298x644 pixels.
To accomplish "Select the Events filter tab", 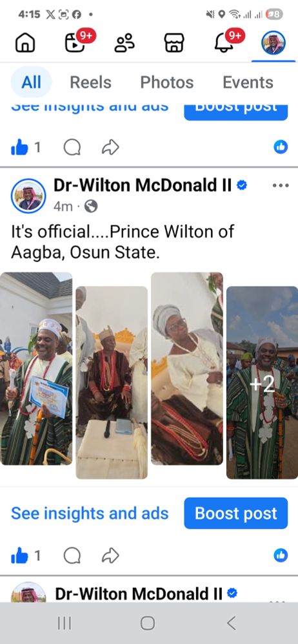I will tap(248, 82).
